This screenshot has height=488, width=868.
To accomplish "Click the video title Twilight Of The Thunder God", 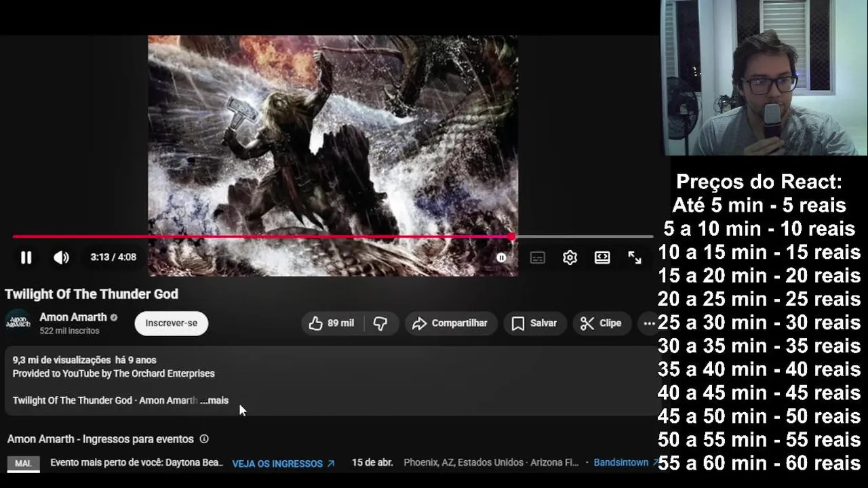I will (x=92, y=294).
